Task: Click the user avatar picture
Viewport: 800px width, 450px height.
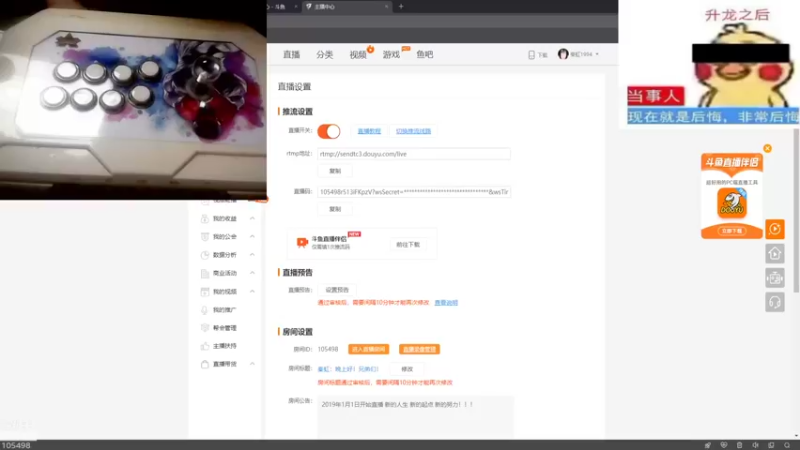Action: pos(563,54)
